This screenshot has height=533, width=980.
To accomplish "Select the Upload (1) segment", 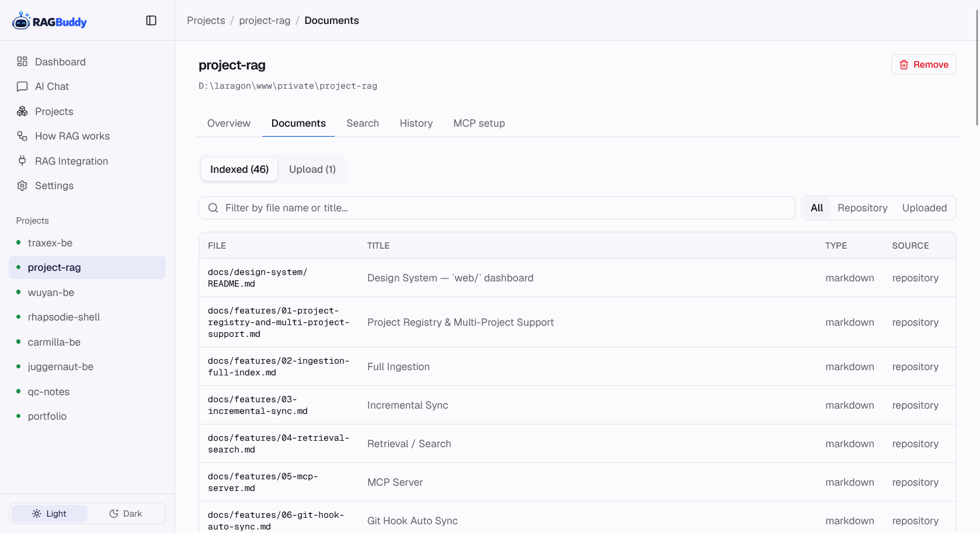I will (312, 169).
